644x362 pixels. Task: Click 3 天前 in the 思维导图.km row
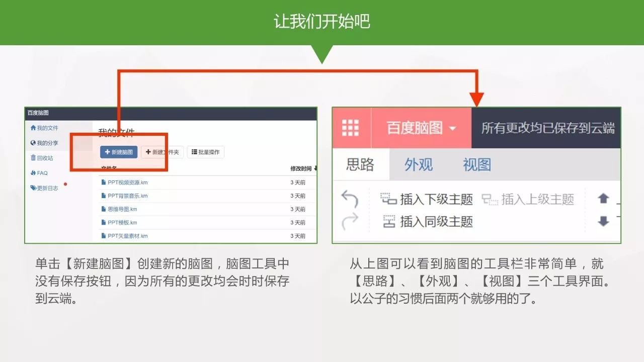298,209
